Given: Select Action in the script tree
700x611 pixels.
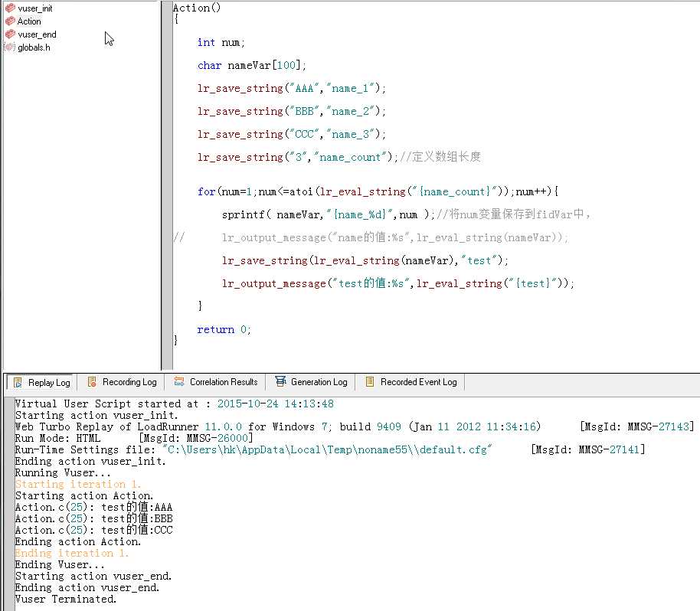Looking at the screenshot, I should [29, 21].
